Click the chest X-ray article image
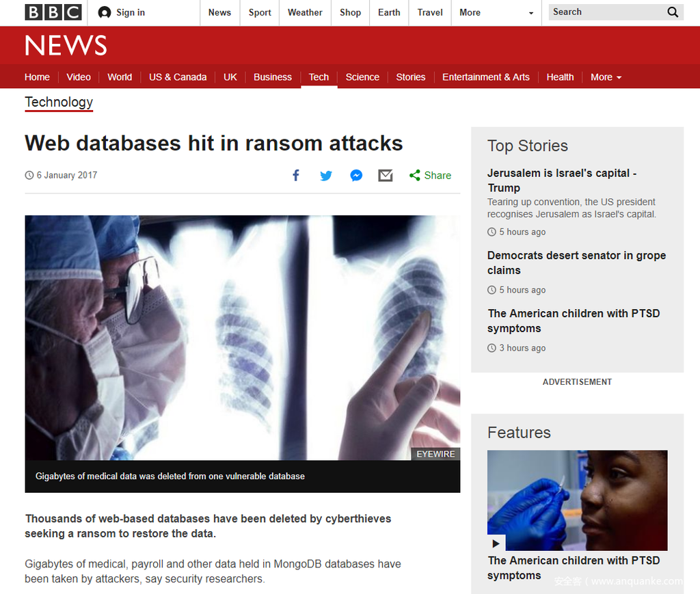Screen dimensions: 700x594 (243, 338)
